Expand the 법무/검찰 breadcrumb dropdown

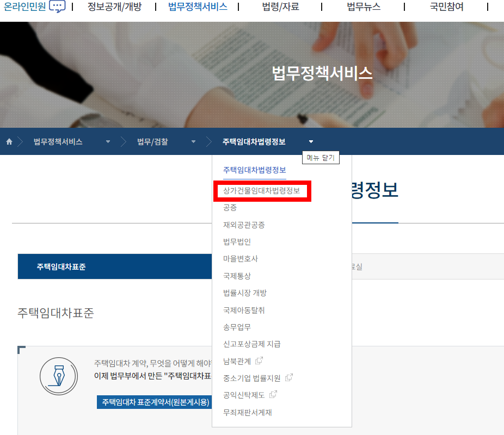[x=193, y=141]
